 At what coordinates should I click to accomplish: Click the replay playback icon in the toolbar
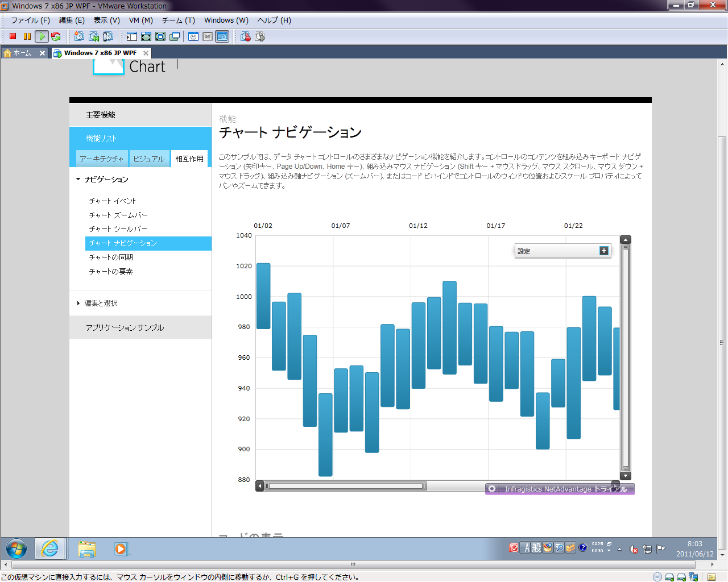point(260,36)
